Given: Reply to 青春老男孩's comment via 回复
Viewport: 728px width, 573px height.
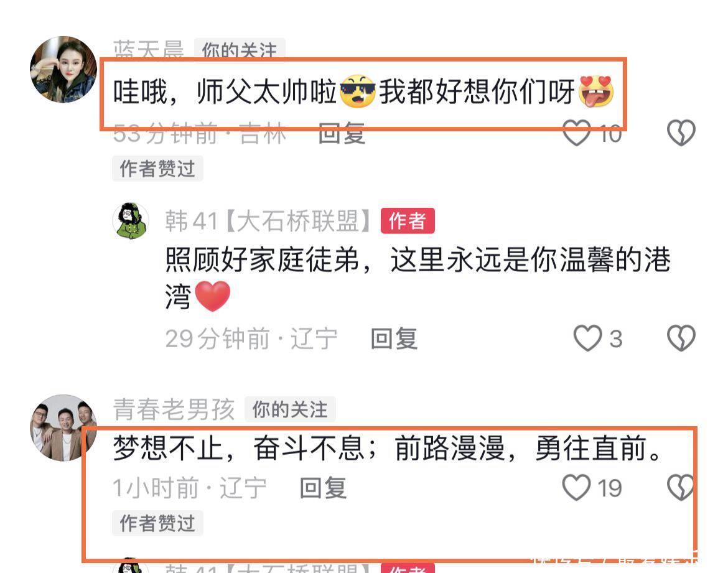Looking at the screenshot, I should click(x=323, y=488).
